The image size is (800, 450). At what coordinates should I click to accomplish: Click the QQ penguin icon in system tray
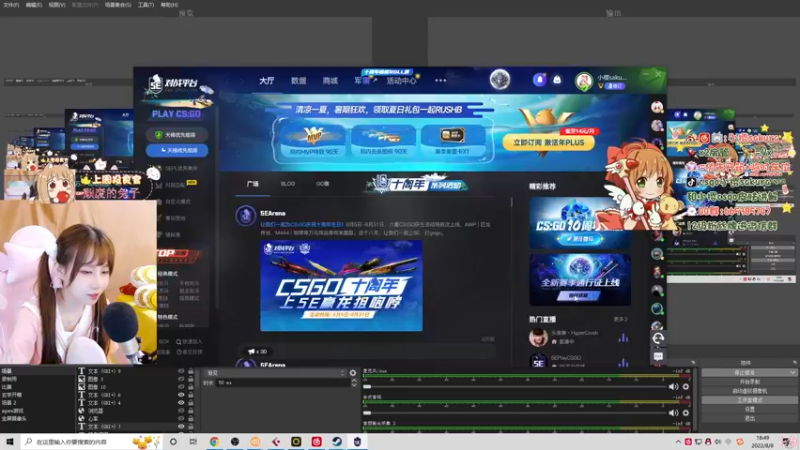pyautogui.click(x=708, y=441)
